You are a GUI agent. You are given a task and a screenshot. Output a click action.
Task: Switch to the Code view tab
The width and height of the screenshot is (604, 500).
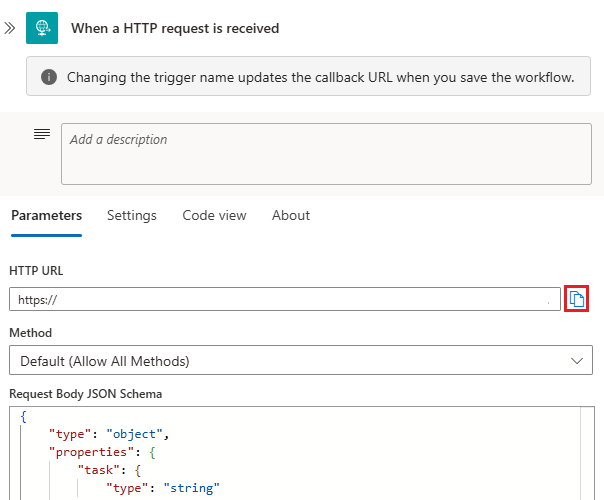(x=214, y=215)
